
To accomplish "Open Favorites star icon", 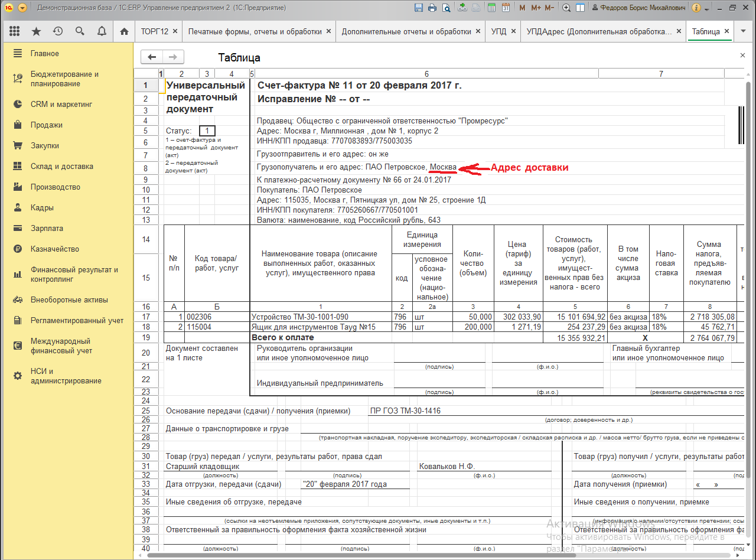I will (37, 31).
